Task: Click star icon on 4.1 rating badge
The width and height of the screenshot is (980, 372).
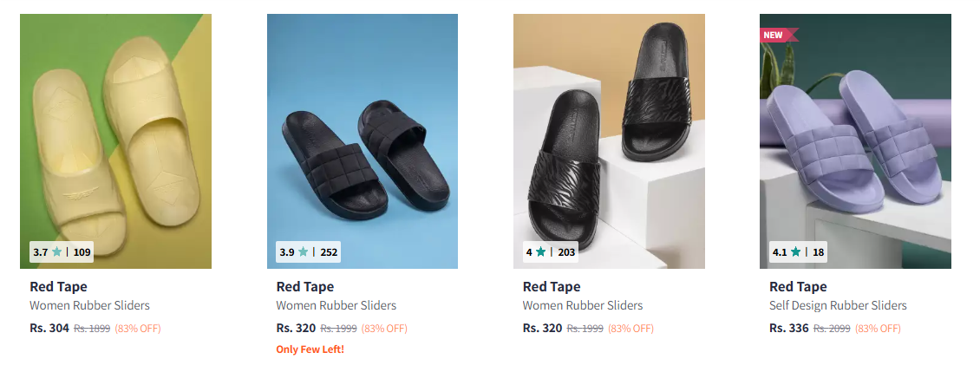Action: tap(795, 252)
